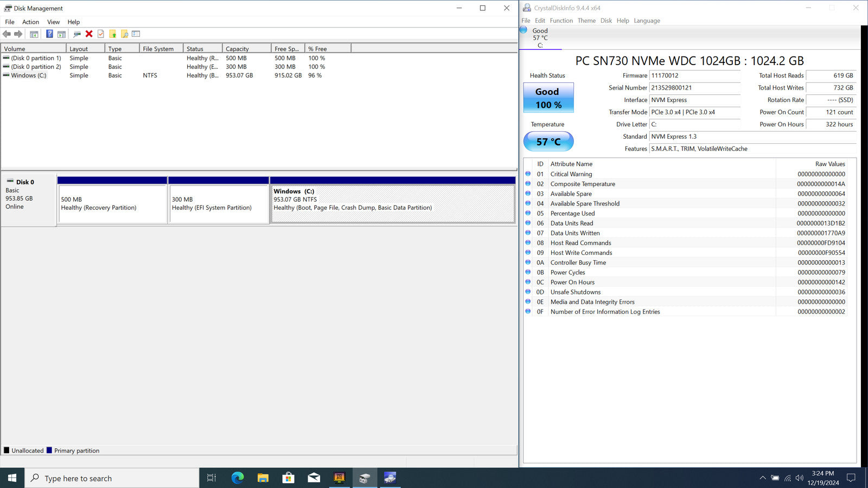Open the Function menu in CrystalDiskInfo
Viewport: 868px width, 488px height.
[561, 21]
